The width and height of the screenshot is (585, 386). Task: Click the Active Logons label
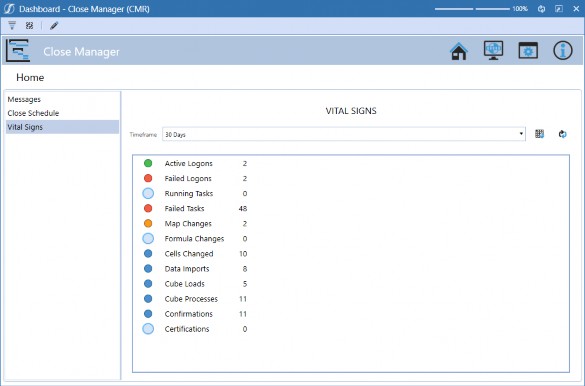click(x=188, y=163)
